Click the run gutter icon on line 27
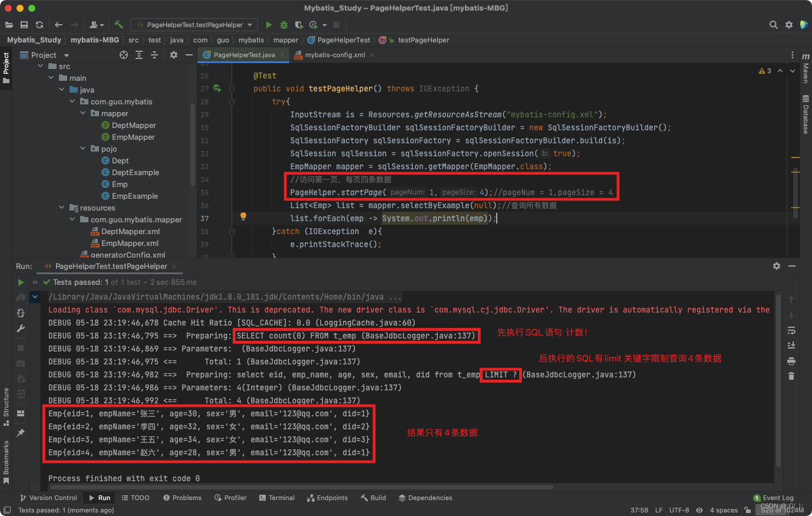Image resolution: width=812 pixels, height=516 pixels. pyautogui.click(x=217, y=88)
